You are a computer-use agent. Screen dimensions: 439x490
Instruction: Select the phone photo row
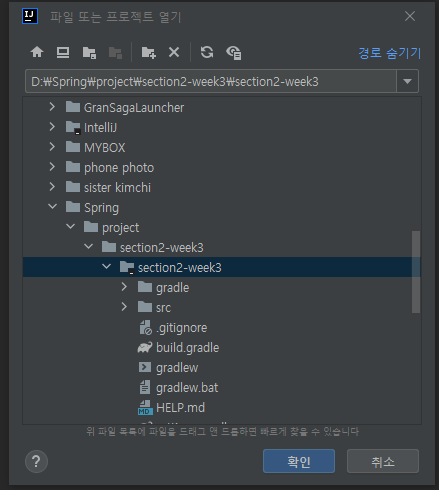click(222, 167)
